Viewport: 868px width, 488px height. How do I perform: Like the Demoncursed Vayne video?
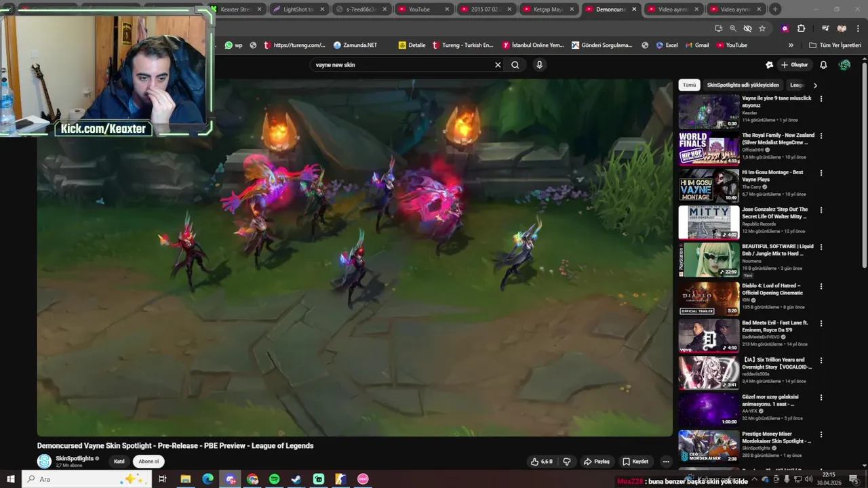point(542,462)
